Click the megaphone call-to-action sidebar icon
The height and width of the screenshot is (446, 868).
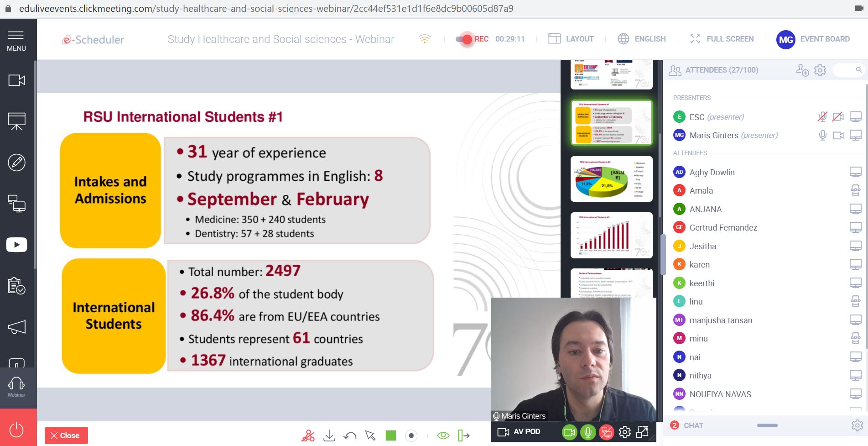point(16,327)
